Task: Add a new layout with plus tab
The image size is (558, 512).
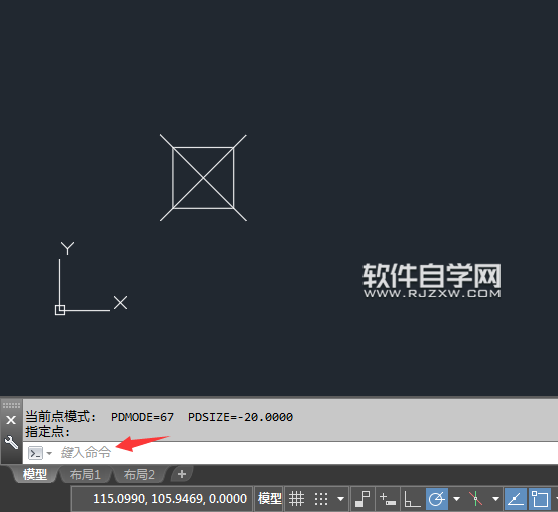Action: (182, 474)
